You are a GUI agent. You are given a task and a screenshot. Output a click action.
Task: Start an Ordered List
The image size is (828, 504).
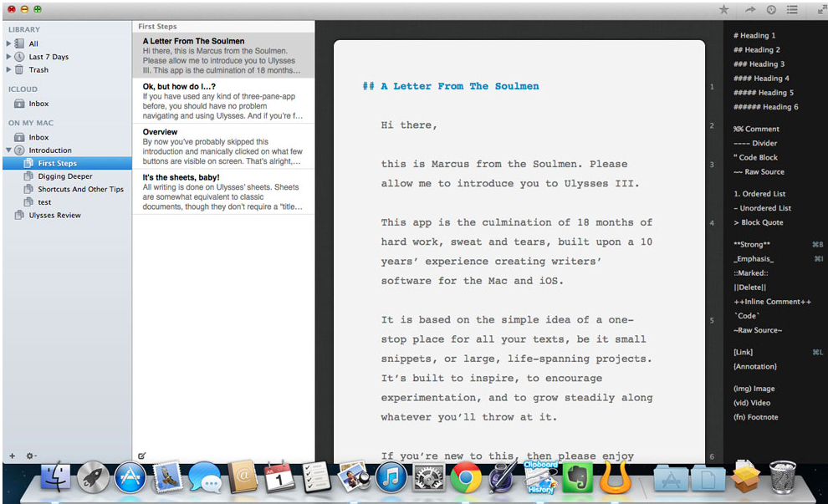pos(759,194)
